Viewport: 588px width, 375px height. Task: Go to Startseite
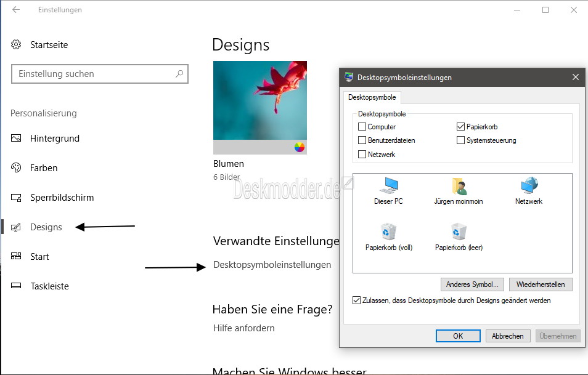[49, 45]
